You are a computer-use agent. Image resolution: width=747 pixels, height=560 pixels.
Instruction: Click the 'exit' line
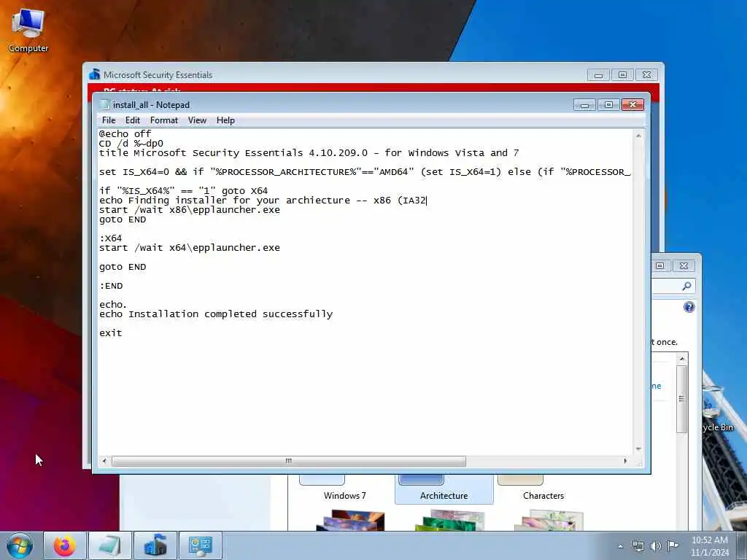(111, 333)
